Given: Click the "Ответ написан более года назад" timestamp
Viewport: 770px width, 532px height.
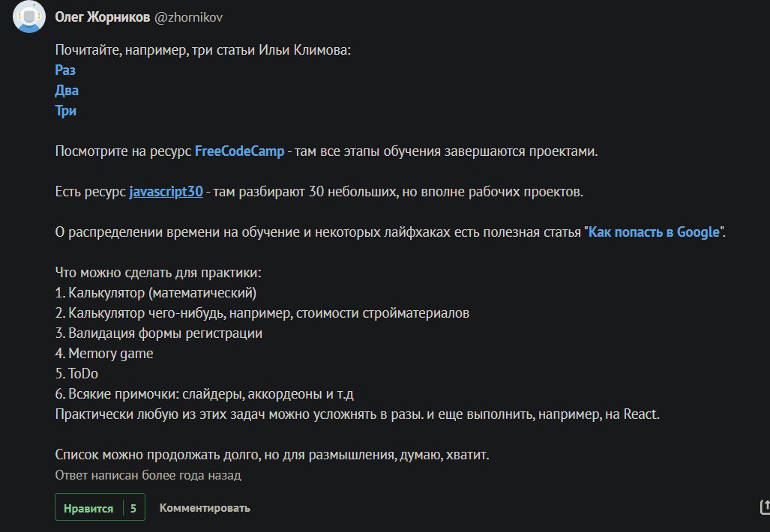Looking at the screenshot, I should pyautogui.click(x=148, y=475).
